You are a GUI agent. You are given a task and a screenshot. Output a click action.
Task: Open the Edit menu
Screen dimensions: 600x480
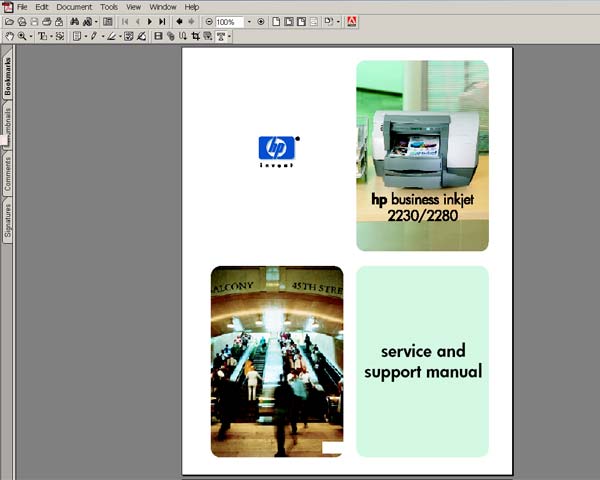click(42, 7)
